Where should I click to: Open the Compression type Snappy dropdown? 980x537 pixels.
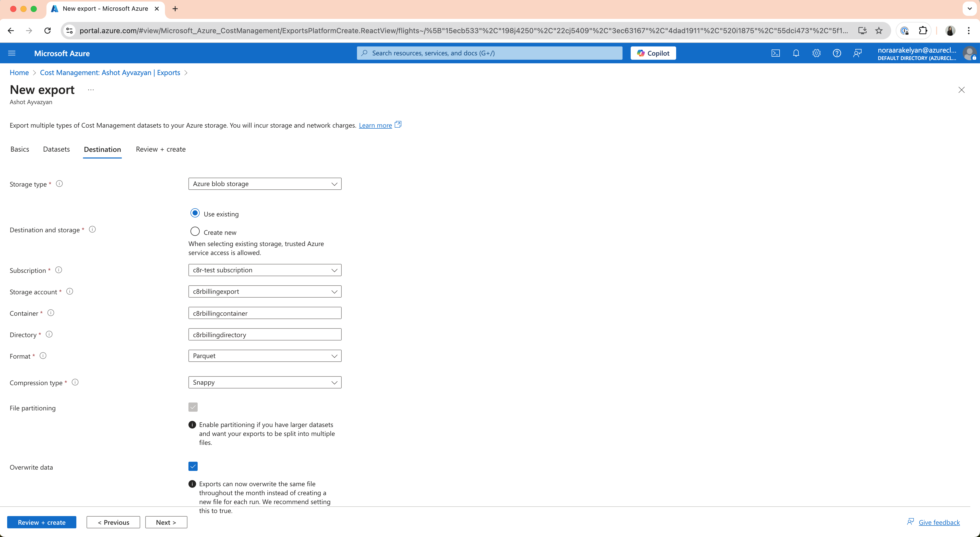[265, 382]
